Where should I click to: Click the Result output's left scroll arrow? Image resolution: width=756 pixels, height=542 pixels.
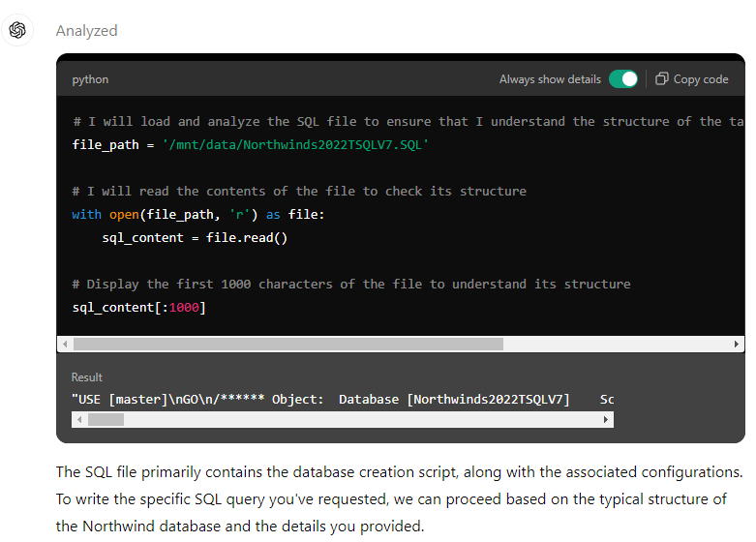[x=78, y=420]
